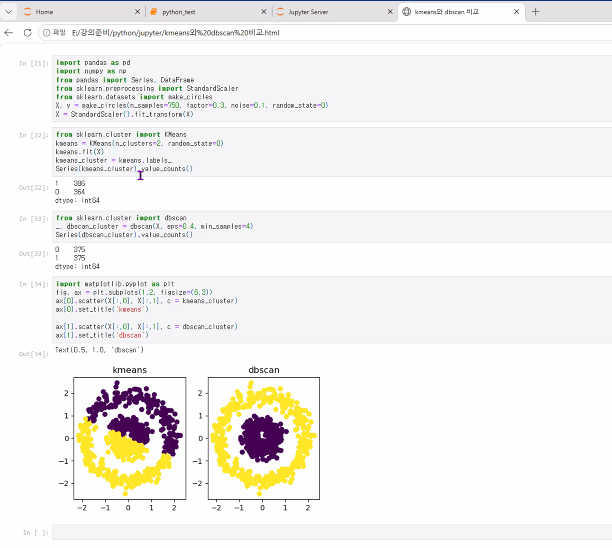Image resolution: width=612 pixels, height=548 pixels.
Task: Click the plt.subplots figsize line
Action: tap(134, 292)
